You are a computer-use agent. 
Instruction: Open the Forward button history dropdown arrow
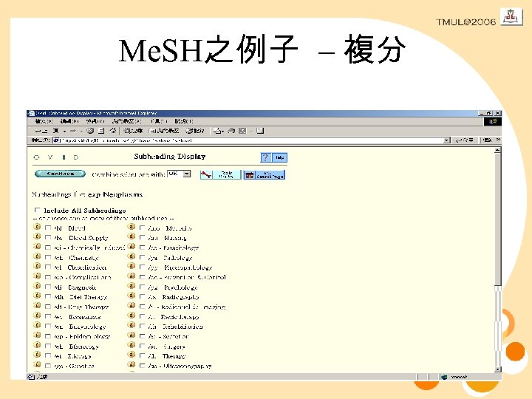81,131
